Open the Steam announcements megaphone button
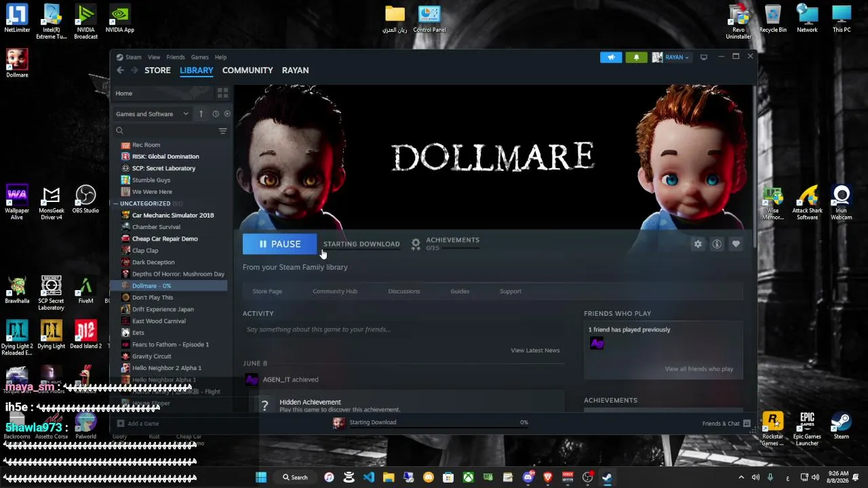This screenshot has height=488, width=868. [611, 58]
